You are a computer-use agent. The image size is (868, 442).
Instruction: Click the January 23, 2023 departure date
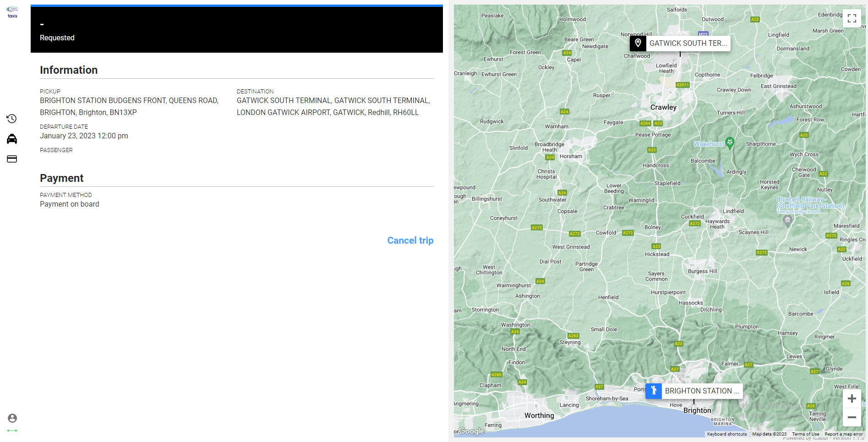coord(84,136)
